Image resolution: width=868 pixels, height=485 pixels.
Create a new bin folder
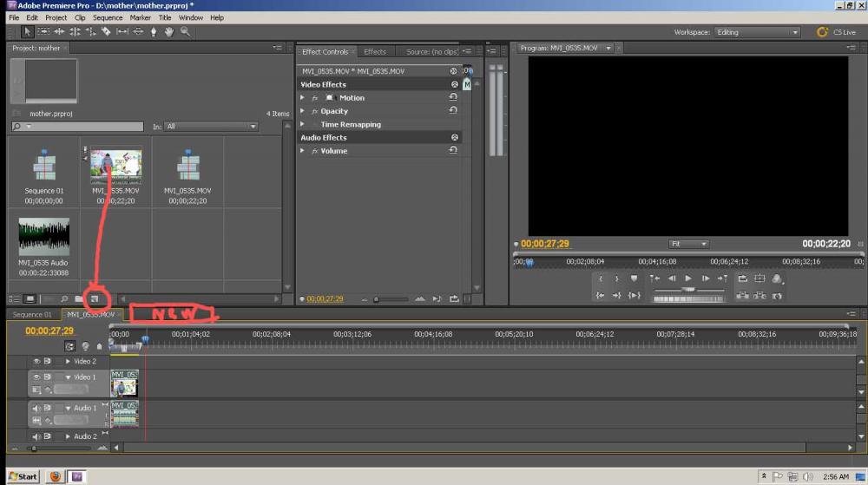point(79,298)
